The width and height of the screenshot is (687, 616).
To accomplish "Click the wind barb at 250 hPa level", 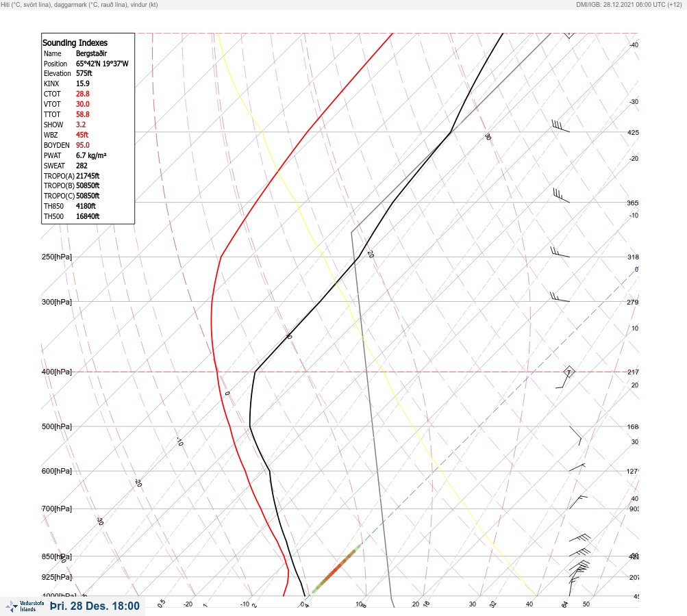I will tap(560, 252).
